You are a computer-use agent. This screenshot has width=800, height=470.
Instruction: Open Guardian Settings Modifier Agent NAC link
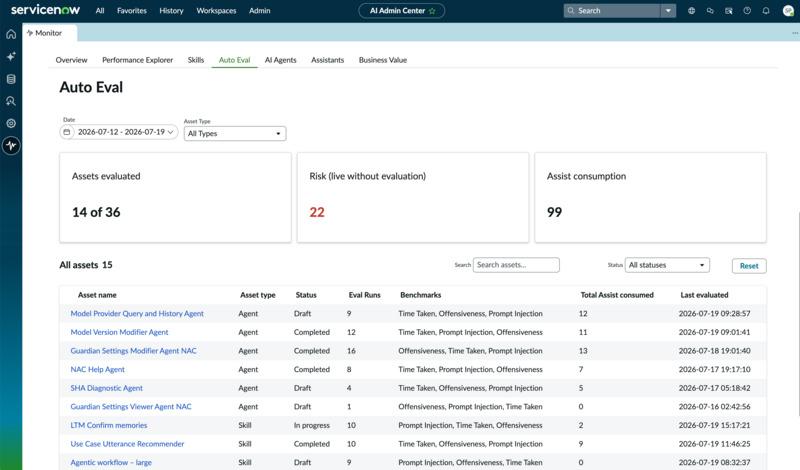pyautogui.click(x=134, y=351)
